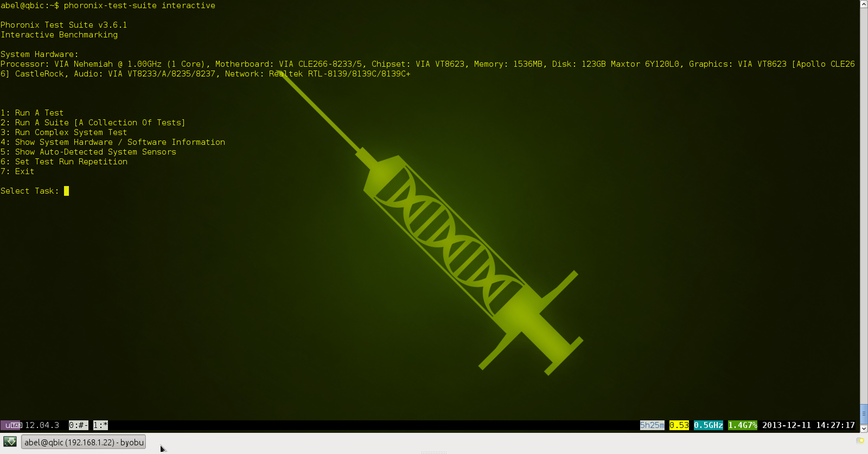Click line '2: Run A Suite [A Collection Of Tests]'

93,123
